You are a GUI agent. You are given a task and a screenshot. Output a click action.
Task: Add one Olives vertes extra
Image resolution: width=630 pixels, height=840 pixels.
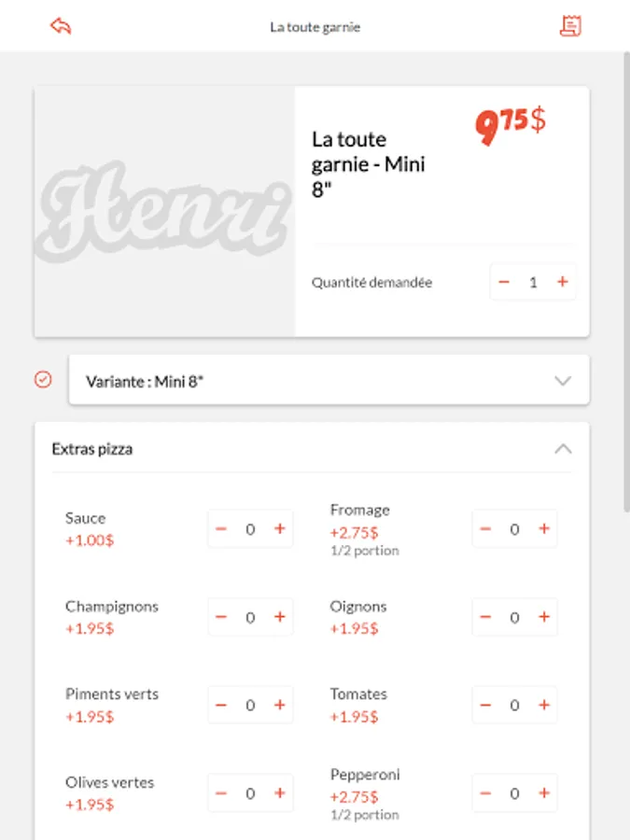tap(279, 793)
